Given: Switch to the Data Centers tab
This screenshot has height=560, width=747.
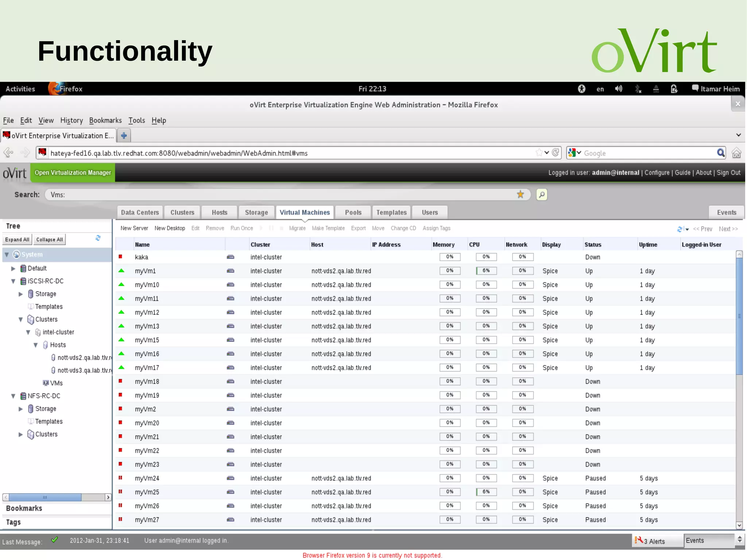Looking at the screenshot, I should (x=140, y=212).
